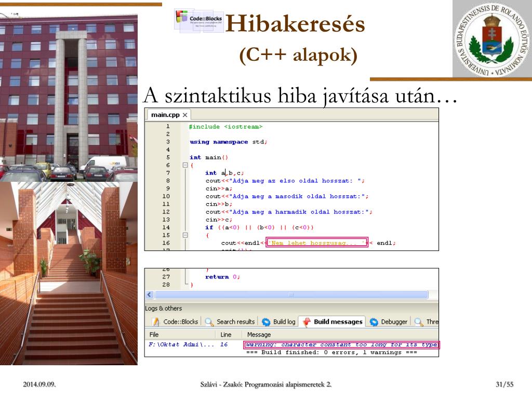Click the 'return 0;' line
The width and height of the screenshot is (532, 399).
coord(222,277)
